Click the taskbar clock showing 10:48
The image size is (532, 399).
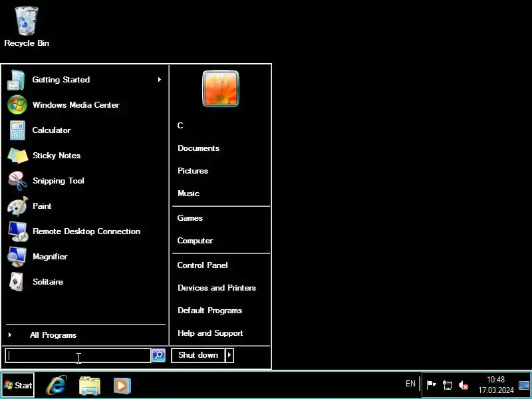point(495,385)
